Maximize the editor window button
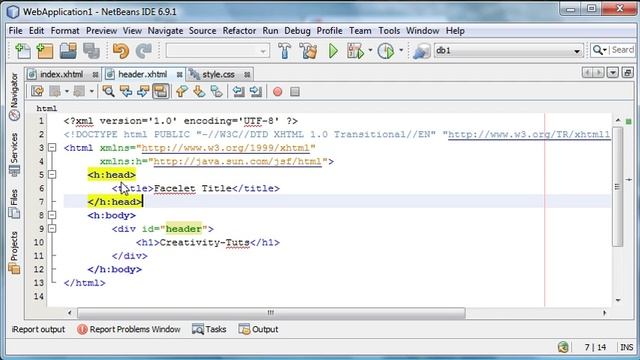Screen dimensions: 640x360 coord(628,73)
